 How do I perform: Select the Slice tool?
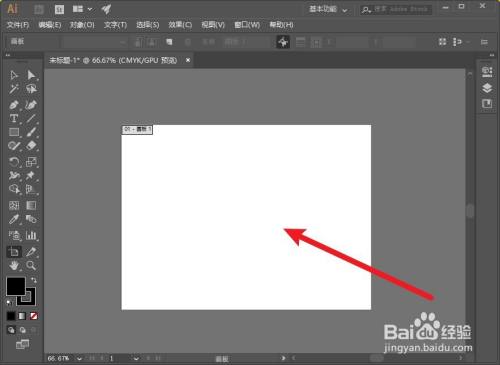(31, 252)
